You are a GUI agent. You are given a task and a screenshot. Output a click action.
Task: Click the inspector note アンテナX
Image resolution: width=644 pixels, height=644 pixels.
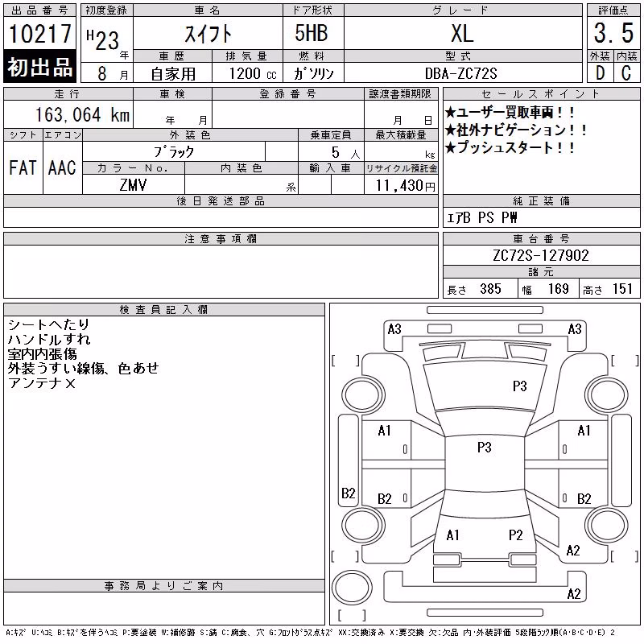pyautogui.click(x=42, y=384)
